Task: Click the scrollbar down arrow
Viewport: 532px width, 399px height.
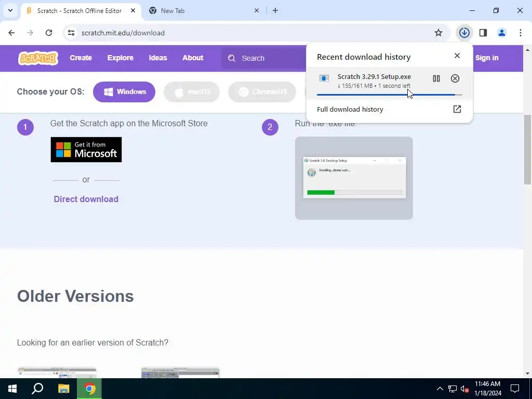Action: pos(527,374)
